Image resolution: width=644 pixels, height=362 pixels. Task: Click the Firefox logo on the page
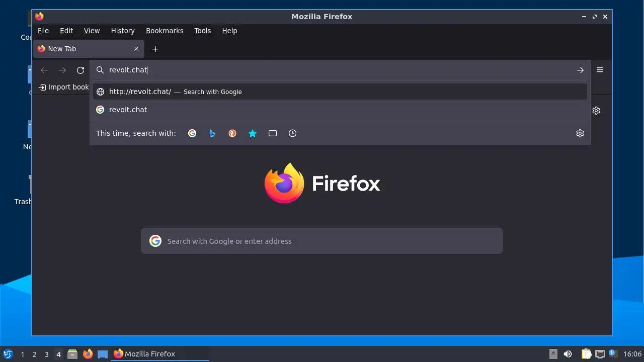[284, 183]
